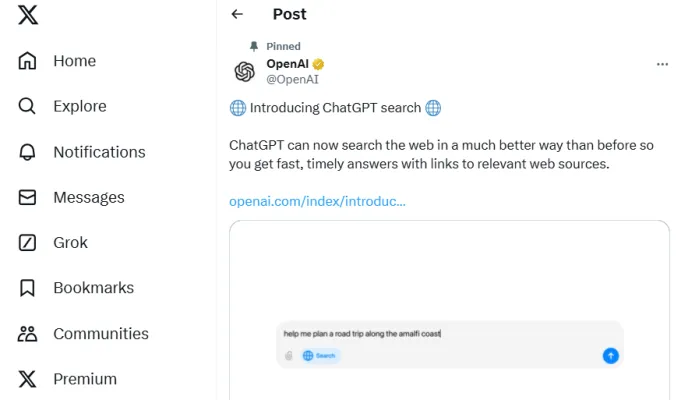
Task: Click the back arrow beside Post
Action: point(237,14)
